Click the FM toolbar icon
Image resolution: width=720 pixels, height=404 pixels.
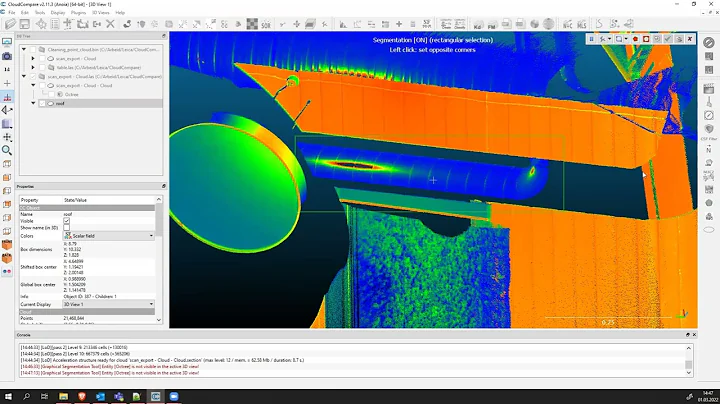(x=492, y=24)
